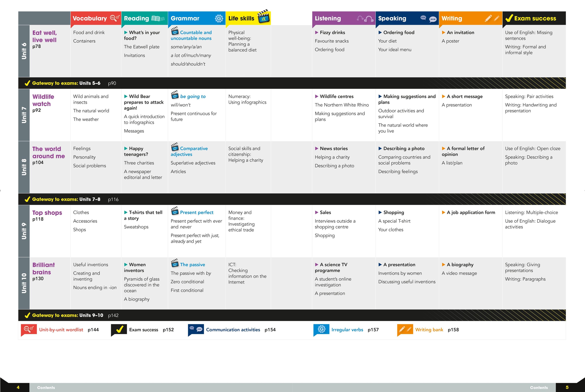This screenshot has width=585, height=392.
Task: Click 'Nouns ending in -ion' vocabulary entry
Action: (95, 288)
